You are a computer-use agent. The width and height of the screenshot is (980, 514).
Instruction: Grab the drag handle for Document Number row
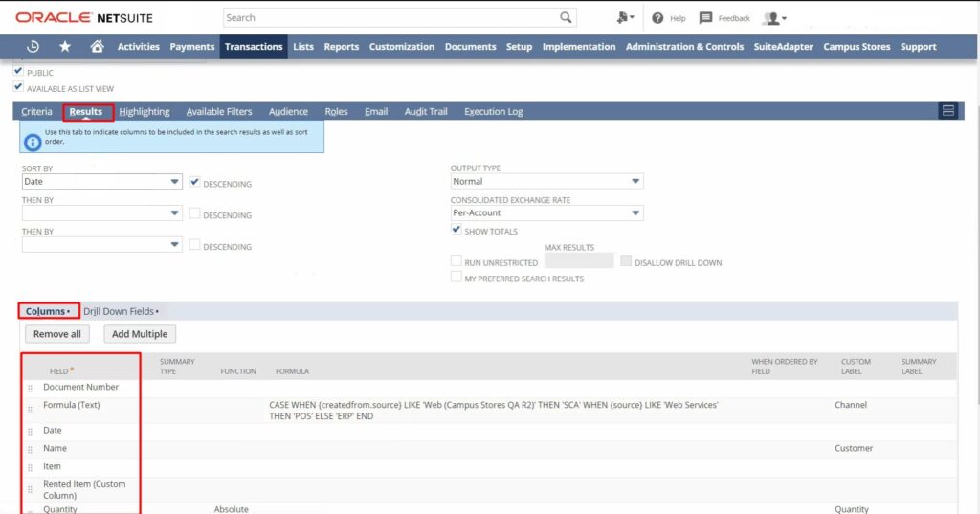[30, 389]
